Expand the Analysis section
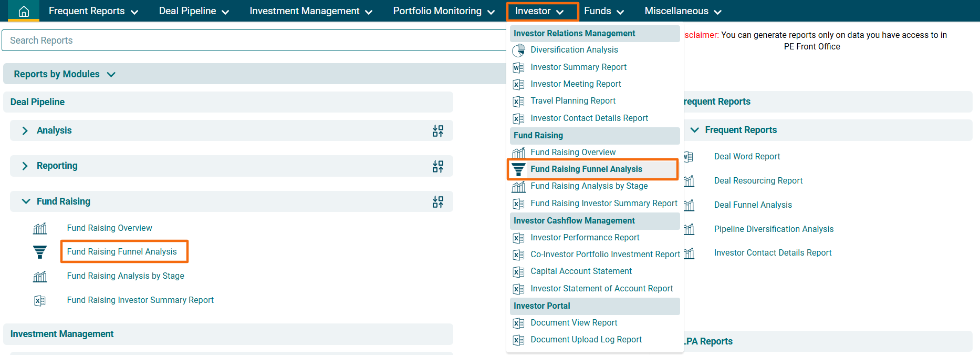 25,130
